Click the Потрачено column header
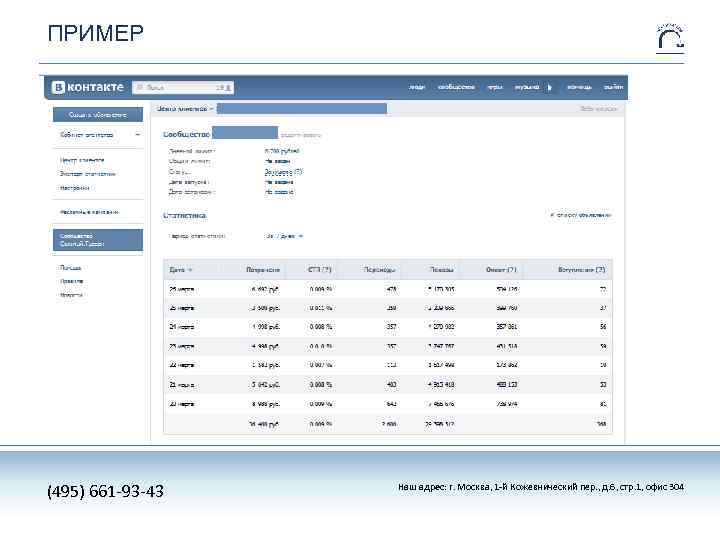 263,270
